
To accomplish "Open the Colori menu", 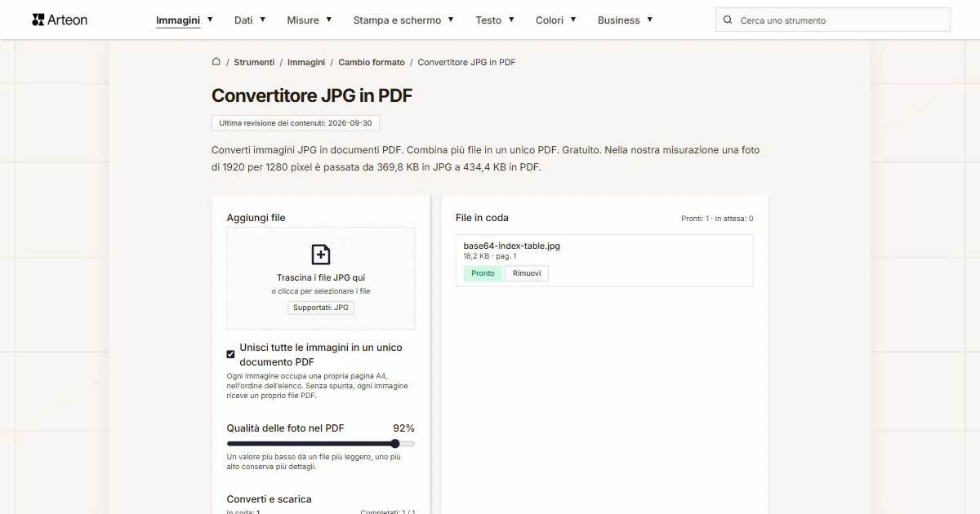I will [x=550, y=20].
